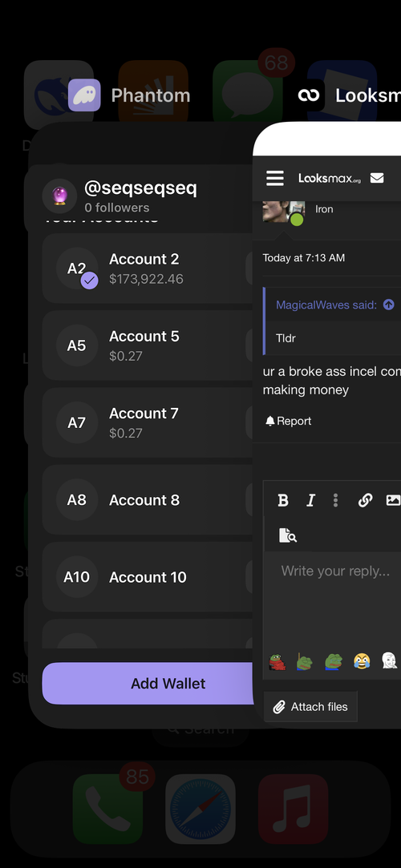Open more formatting options (three dots)
The height and width of the screenshot is (868, 401).
[335, 500]
